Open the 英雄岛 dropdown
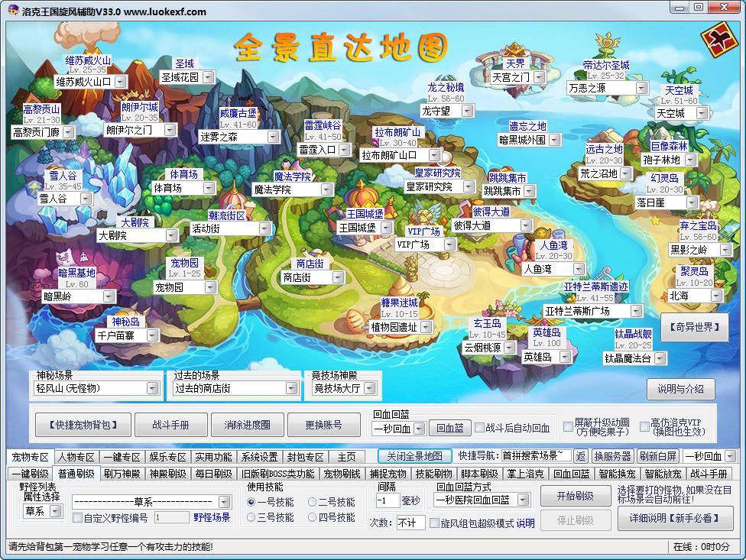 coord(565,357)
